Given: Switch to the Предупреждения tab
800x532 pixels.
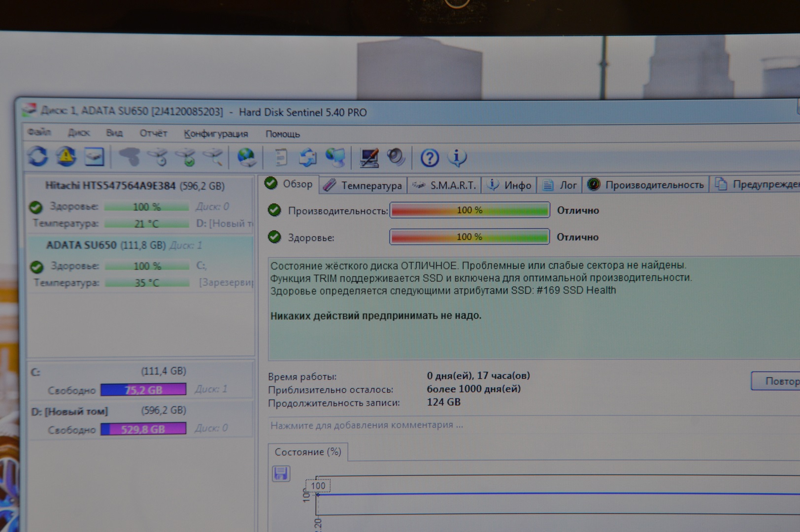Looking at the screenshot, I should (x=756, y=184).
